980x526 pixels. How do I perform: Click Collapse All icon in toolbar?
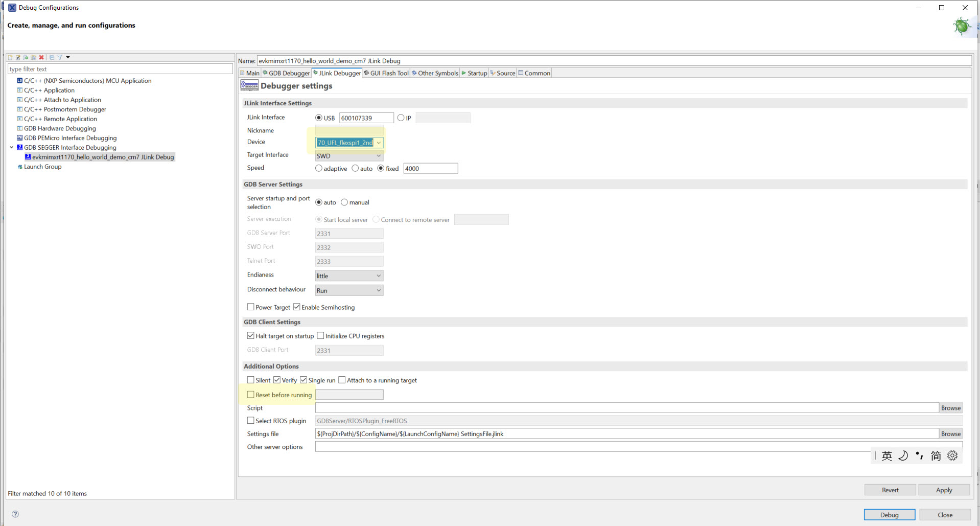point(52,57)
